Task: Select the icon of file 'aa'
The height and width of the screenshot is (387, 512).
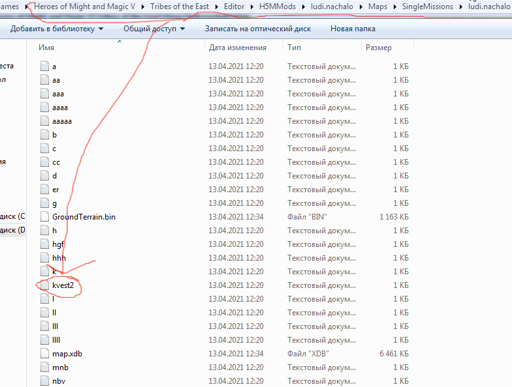Action: tap(44, 80)
